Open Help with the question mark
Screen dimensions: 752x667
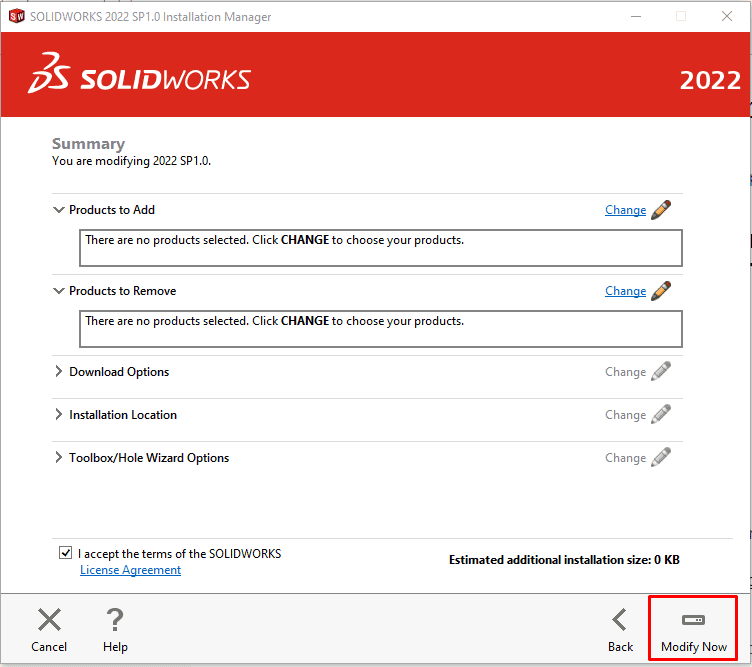[x=115, y=630]
